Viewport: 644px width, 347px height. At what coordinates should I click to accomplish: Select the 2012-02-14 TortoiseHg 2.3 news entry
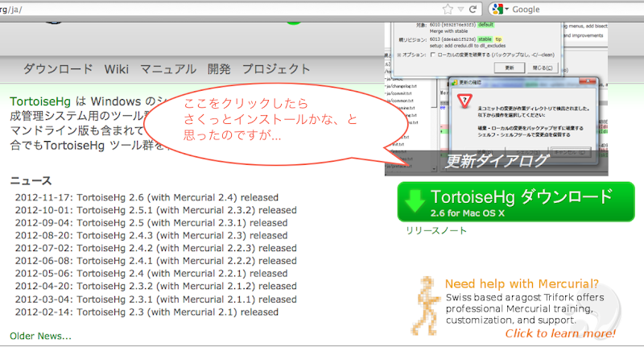tap(147, 312)
